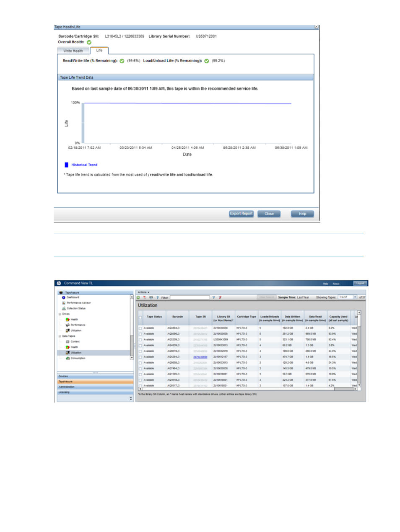Open the Administration navigation section

tap(95, 387)
